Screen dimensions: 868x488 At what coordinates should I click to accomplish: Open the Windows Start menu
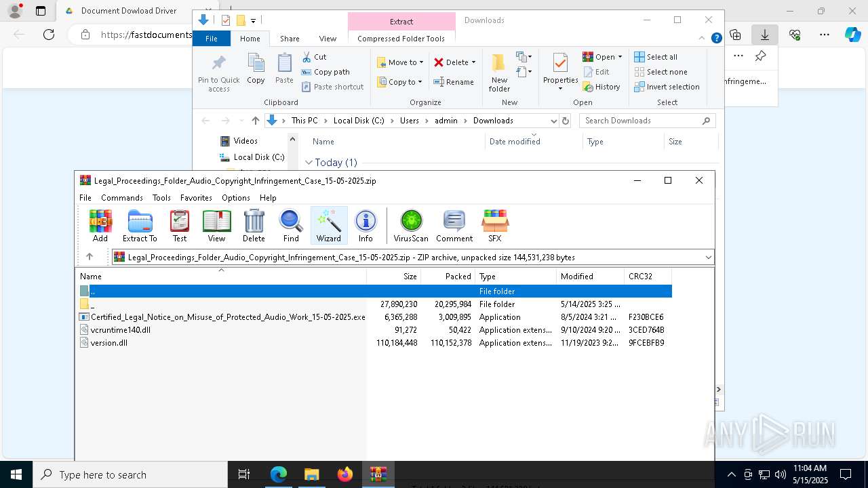coord(16,474)
